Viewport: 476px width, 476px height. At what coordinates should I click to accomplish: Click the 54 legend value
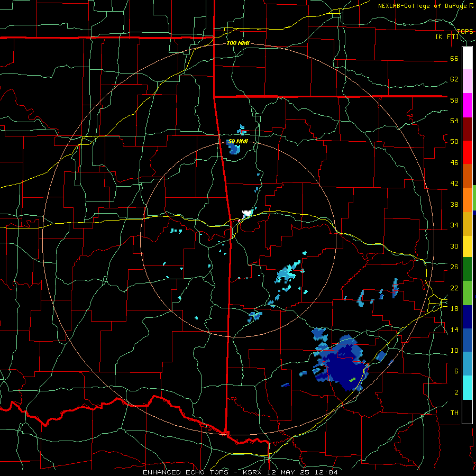click(454, 121)
